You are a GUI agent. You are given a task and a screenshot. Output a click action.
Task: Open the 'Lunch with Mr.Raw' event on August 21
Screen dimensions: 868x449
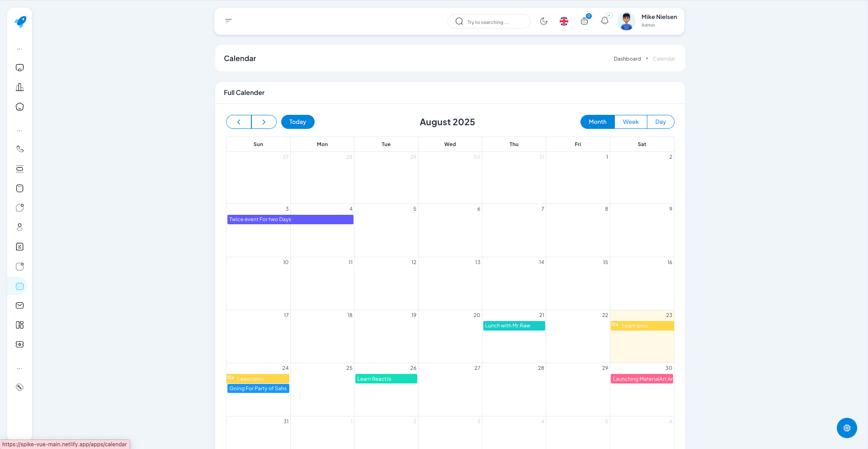pos(514,326)
